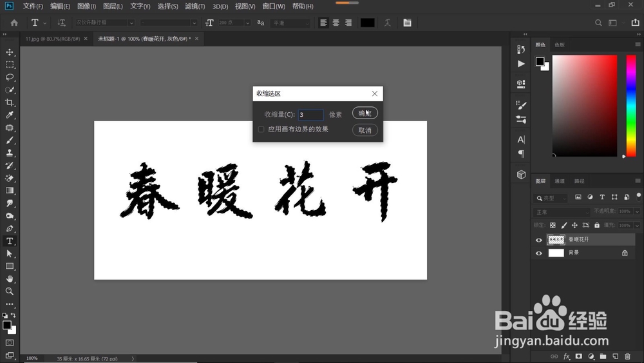
Task: Switch to the 通道 panel tab
Action: (x=560, y=181)
